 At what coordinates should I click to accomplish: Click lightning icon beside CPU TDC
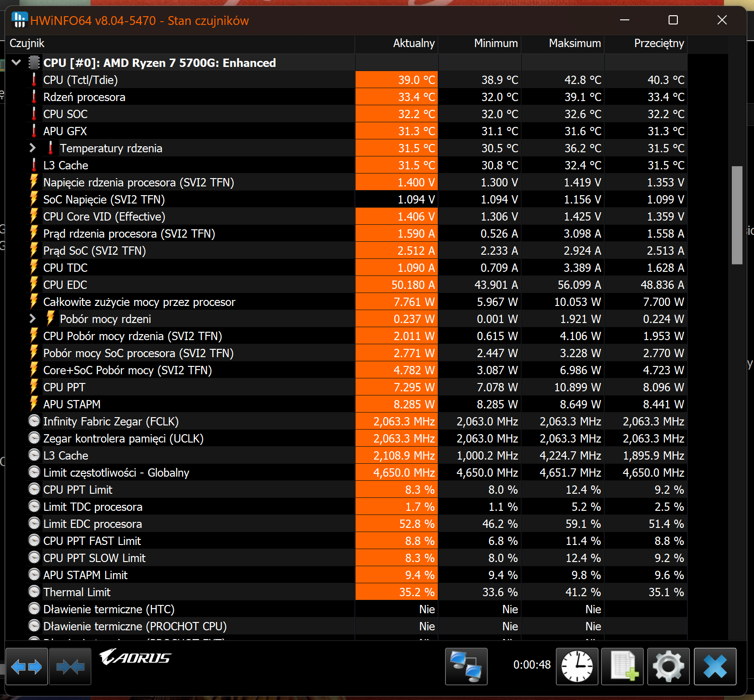click(x=34, y=268)
